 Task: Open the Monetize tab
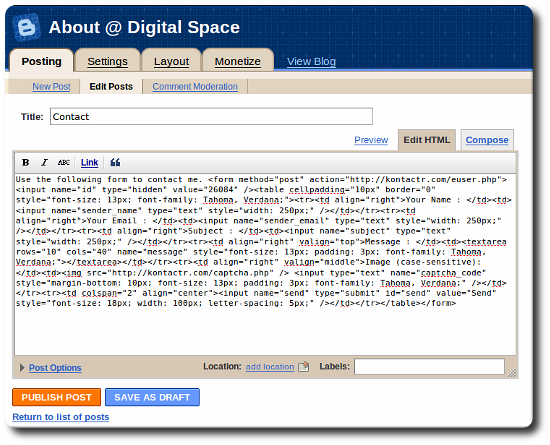[237, 61]
